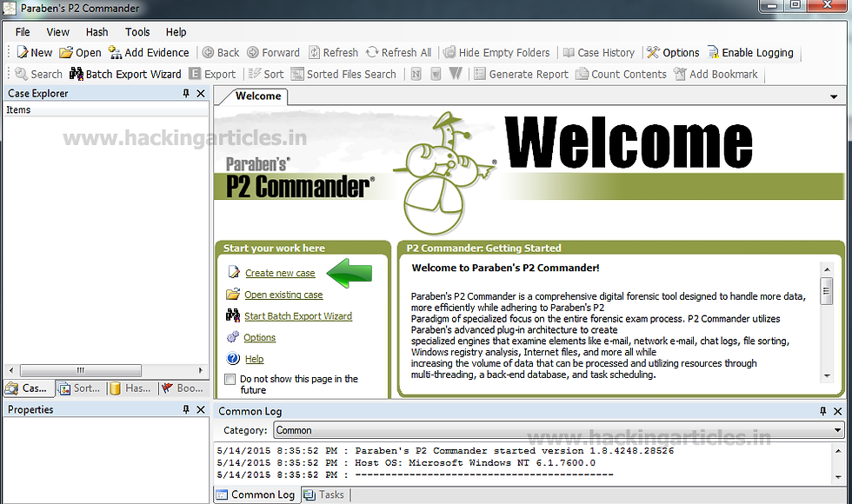Pin the Case Explorer panel
The image size is (852, 504).
pyautogui.click(x=186, y=94)
